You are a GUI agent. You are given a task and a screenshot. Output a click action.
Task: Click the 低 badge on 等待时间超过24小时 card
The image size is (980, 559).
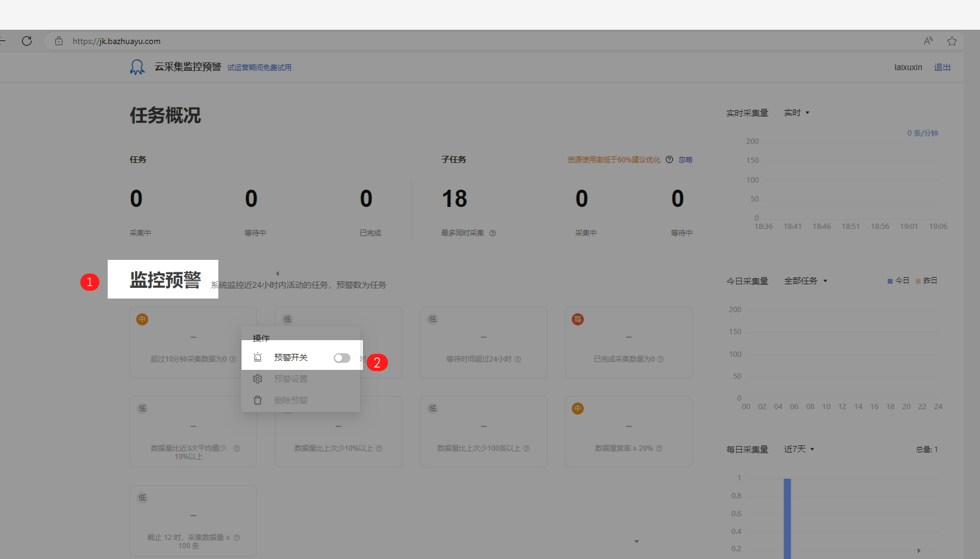pyautogui.click(x=433, y=319)
